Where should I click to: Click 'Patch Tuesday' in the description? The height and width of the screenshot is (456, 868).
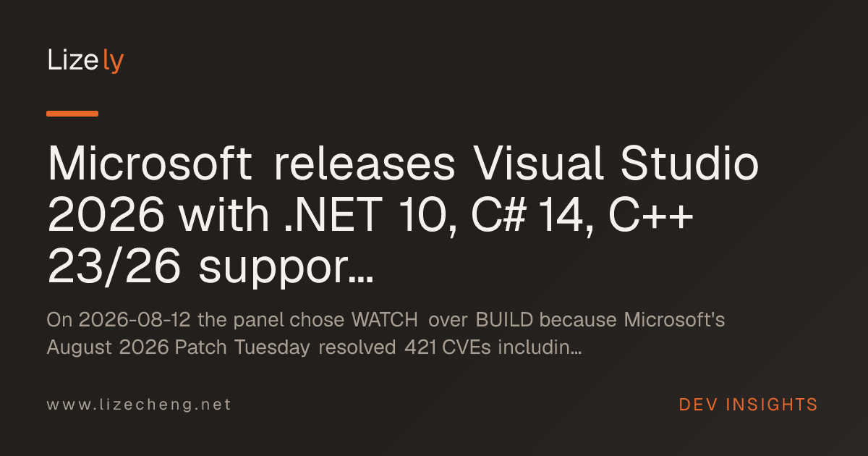pyautogui.click(x=243, y=349)
